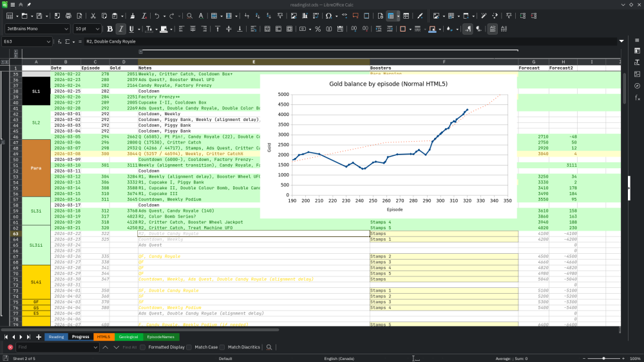
Task: Open Find & Replace magnifier icon
Action: pos(189,16)
